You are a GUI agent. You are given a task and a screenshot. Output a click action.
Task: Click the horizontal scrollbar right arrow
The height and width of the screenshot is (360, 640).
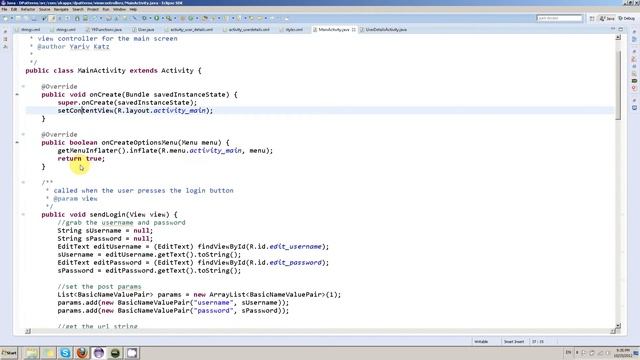coord(613,331)
